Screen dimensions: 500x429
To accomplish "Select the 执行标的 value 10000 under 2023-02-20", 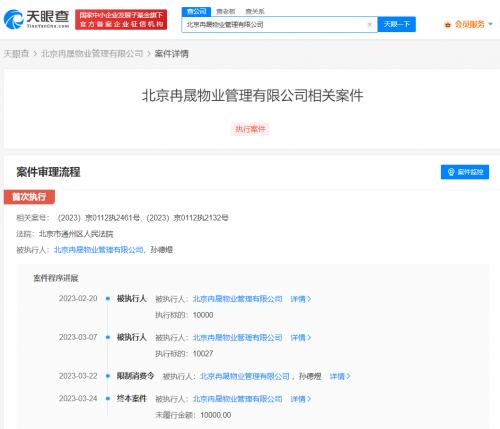I will pos(203,315).
